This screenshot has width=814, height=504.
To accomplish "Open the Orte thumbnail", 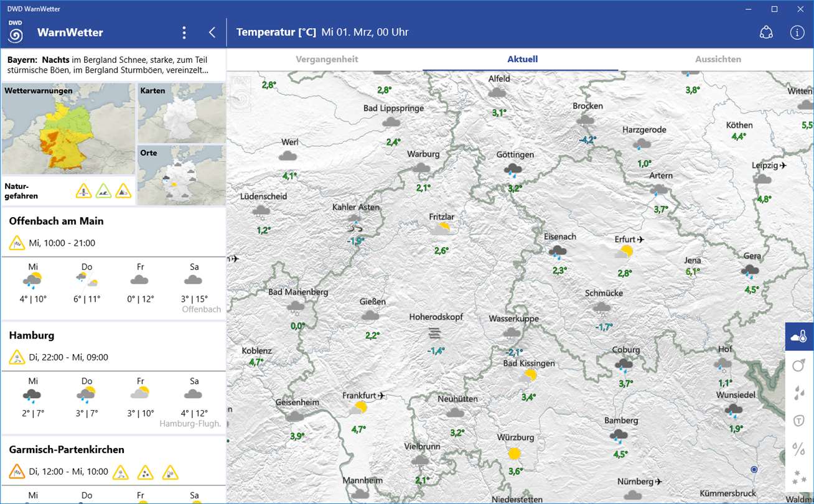I will coord(181,175).
